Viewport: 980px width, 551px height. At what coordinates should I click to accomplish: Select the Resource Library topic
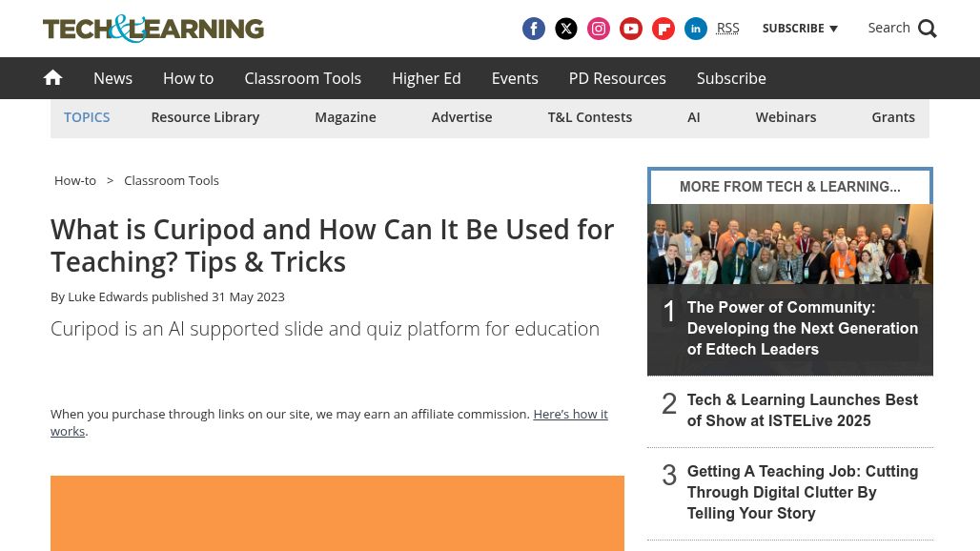(205, 117)
